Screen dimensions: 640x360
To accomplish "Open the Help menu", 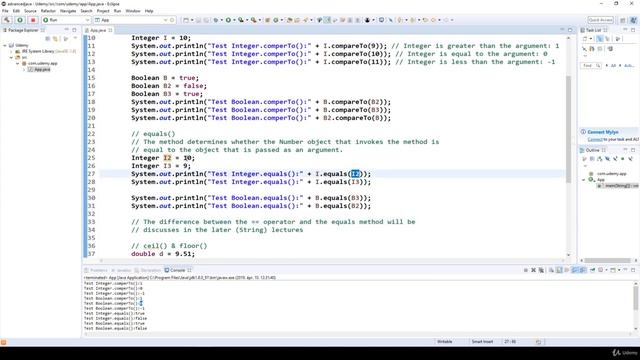I will pyautogui.click(x=149, y=11).
